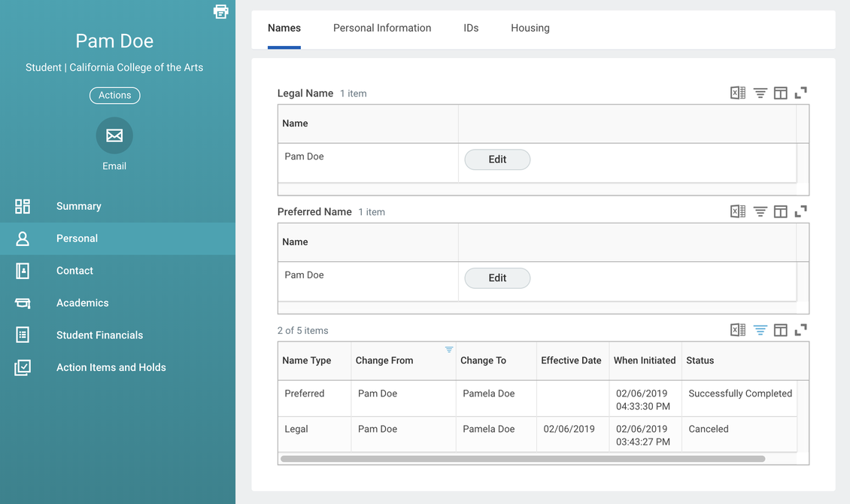Expand the Legal Name table to fullscreen
This screenshot has width=850, height=504.
(800, 93)
